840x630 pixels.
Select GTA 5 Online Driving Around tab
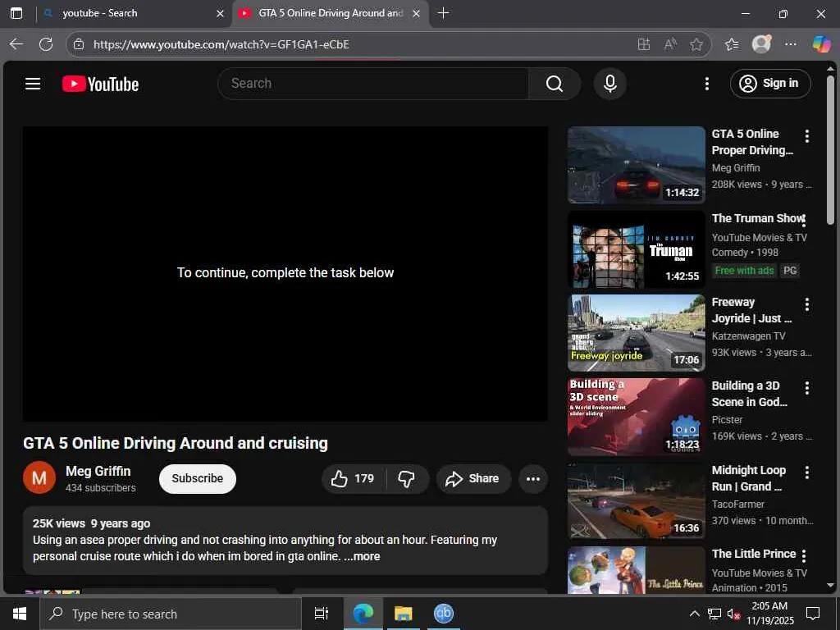click(x=331, y=13)
